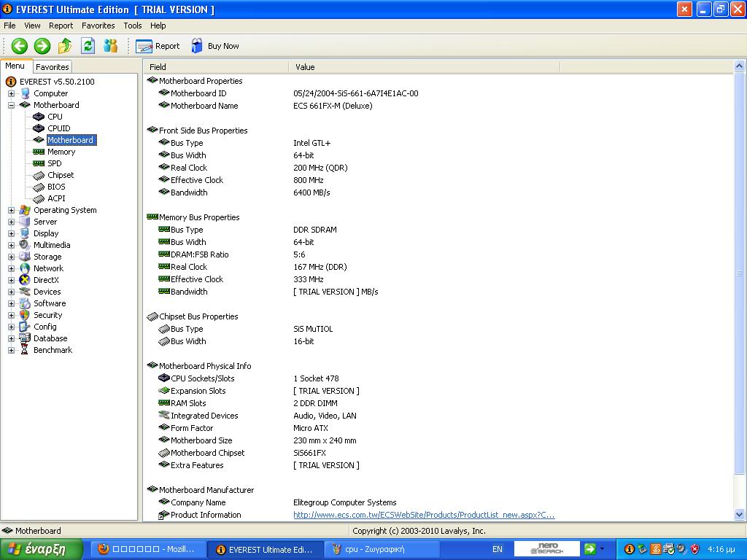This screenshot has width=747, height=560.
Task: Click the Benchmark hourglass icon in tree
Action: tap(25, 350)
